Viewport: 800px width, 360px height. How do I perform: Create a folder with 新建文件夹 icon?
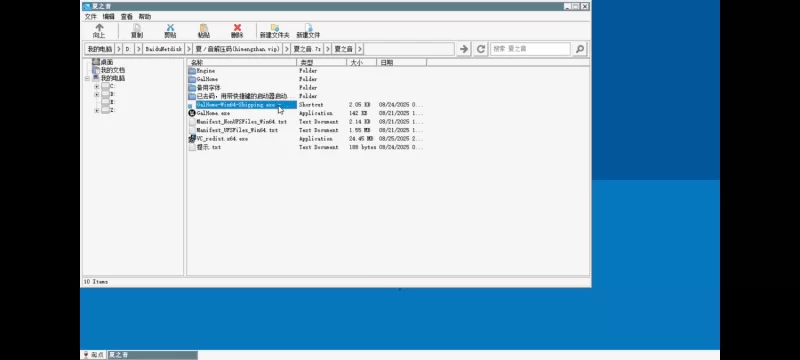274,28
